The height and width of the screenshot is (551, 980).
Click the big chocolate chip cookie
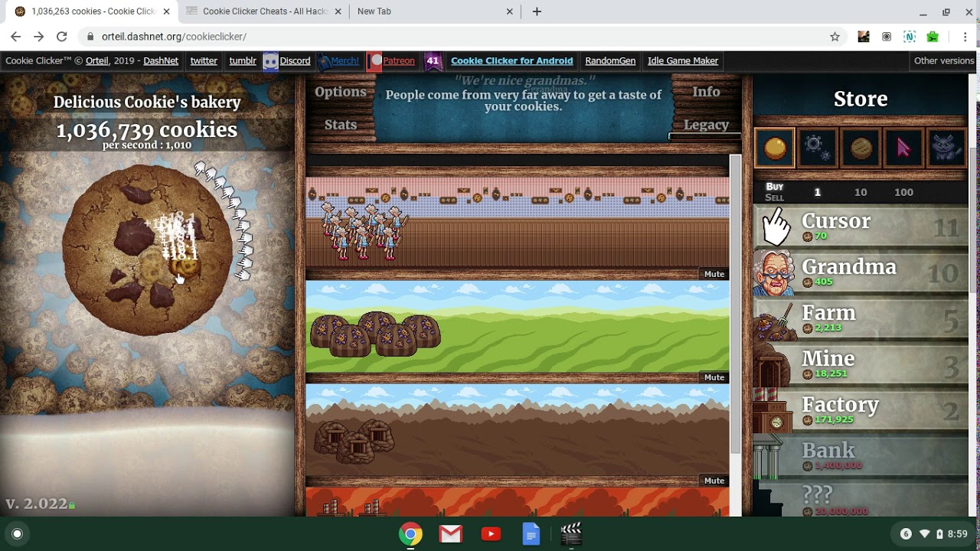pos(147,250)
